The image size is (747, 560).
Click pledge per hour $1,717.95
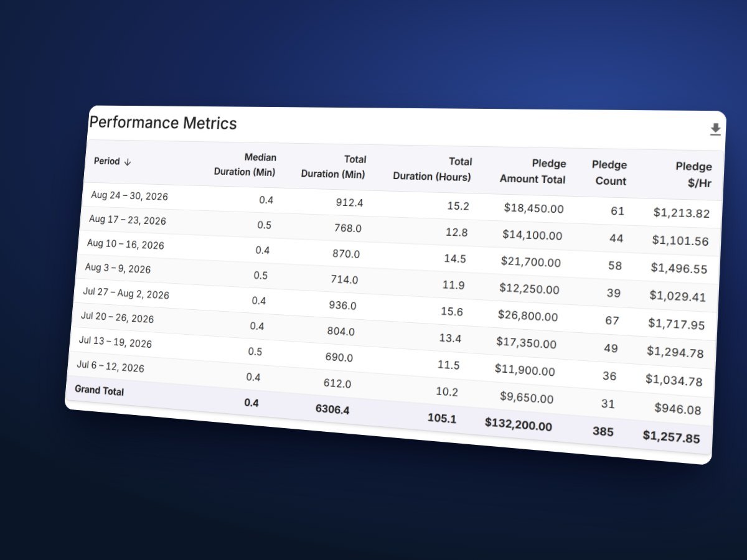click(x=676, y=324)
